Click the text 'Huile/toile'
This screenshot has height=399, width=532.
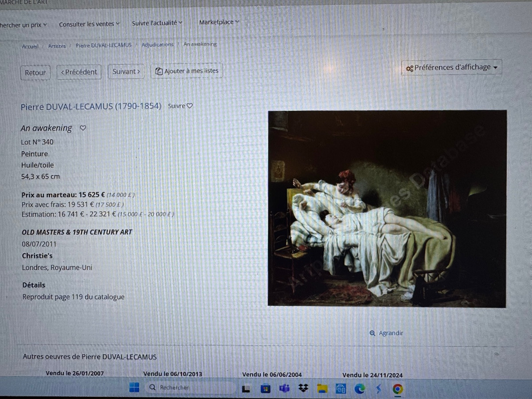(x=38, y=165)
